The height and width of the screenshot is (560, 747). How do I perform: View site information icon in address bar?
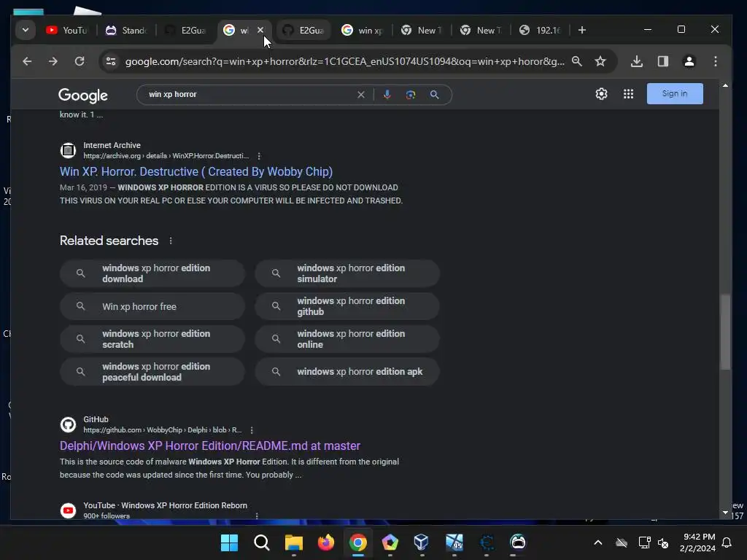111,61
